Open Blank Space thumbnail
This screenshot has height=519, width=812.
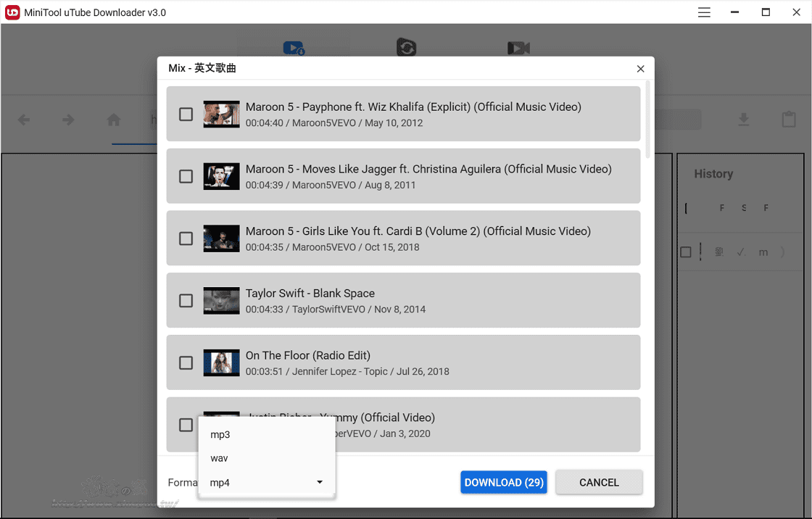coord(222,300)
